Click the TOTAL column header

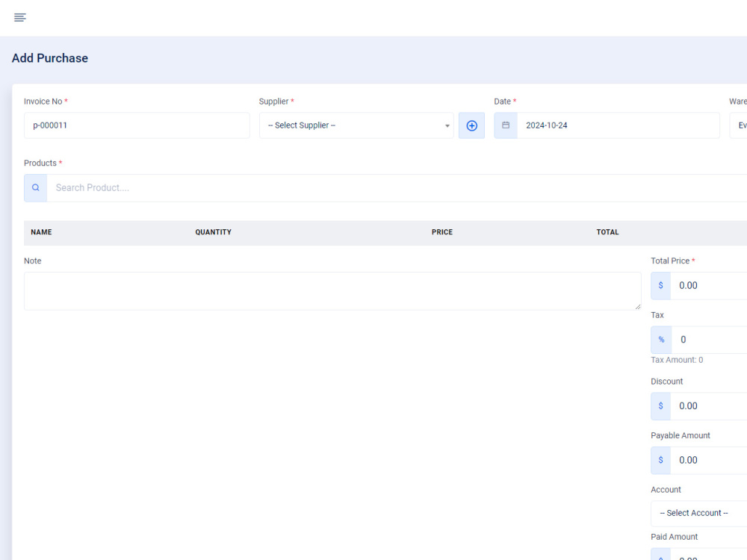tap(607, 232)
